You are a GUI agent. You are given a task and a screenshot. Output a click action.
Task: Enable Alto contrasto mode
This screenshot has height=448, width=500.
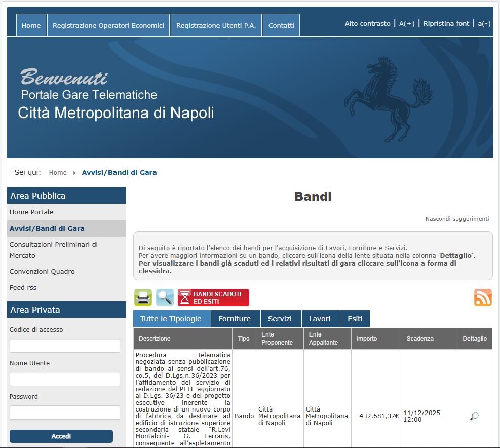pos(367,24)
